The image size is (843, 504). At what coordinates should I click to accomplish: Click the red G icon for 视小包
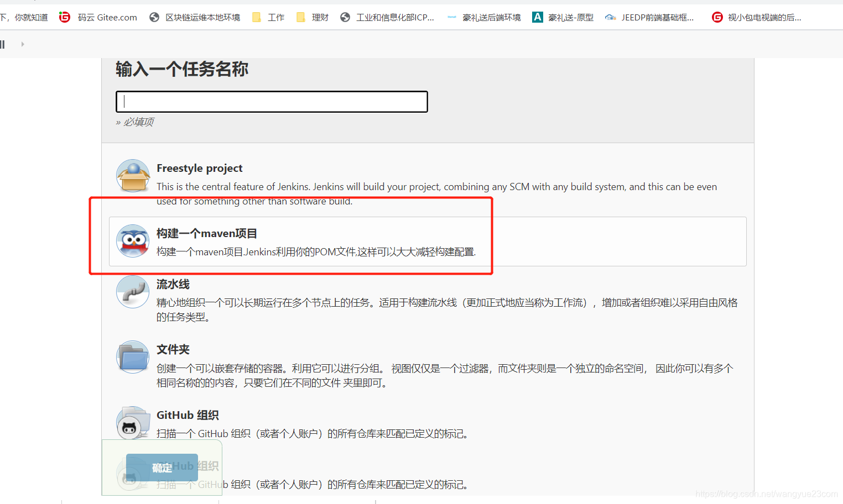coord(717,17)
